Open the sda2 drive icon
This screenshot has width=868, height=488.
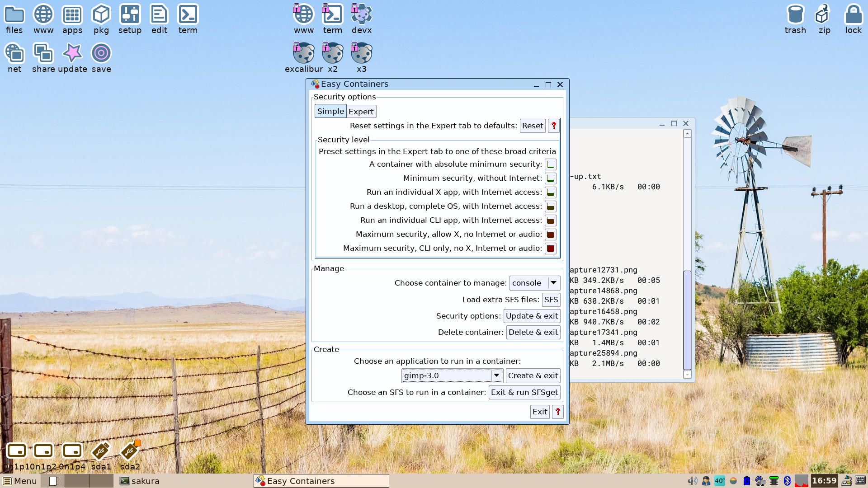[130, 455]
